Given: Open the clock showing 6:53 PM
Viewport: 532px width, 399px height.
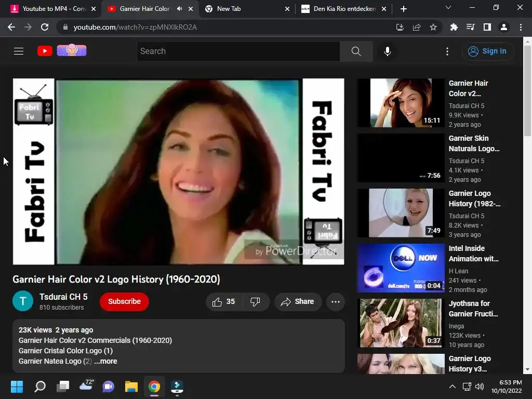Looking at the screenshot, I should 507,387.
